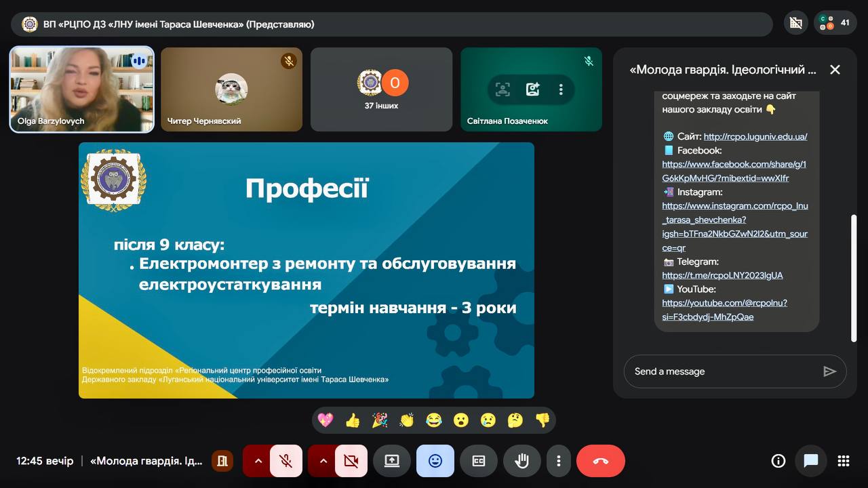Toggle the camera off button
The image size is (868, 488).
pyautogui.click(x=351, y=461)
